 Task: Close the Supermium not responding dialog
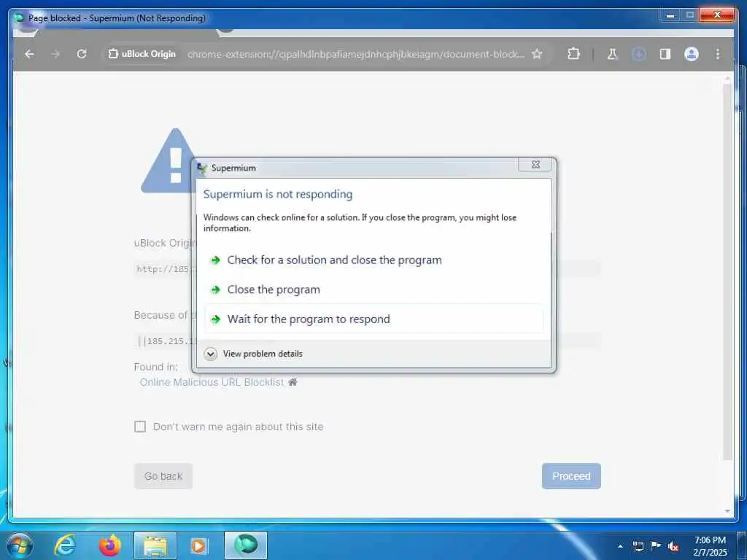[x=535, y=165]
